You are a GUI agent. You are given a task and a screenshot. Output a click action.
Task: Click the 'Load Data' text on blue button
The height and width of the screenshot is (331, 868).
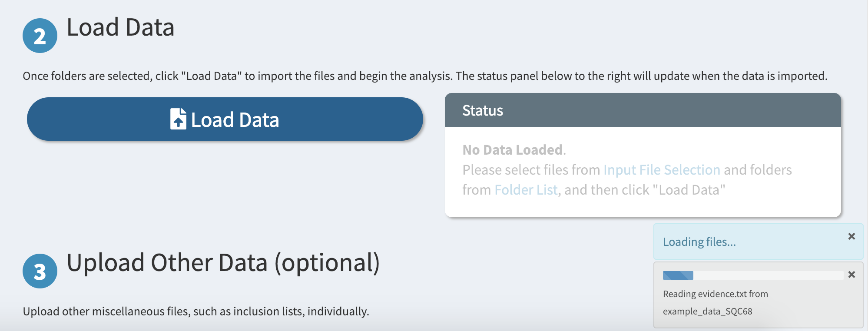235,120
